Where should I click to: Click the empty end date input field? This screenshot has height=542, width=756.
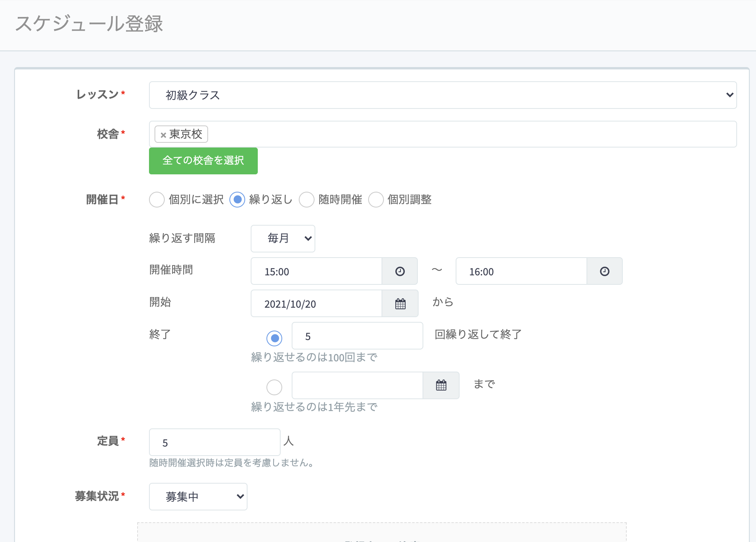358,385
